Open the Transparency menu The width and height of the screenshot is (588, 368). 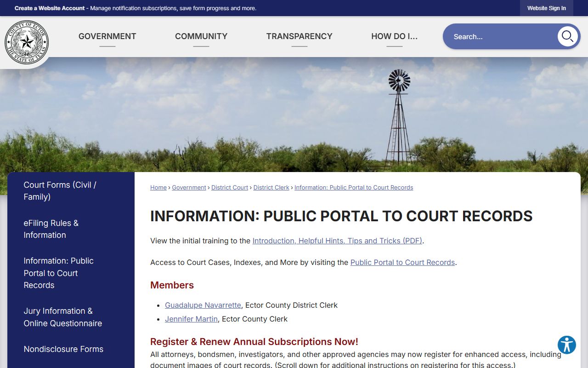pyautogui.click(x=300, y=36)
